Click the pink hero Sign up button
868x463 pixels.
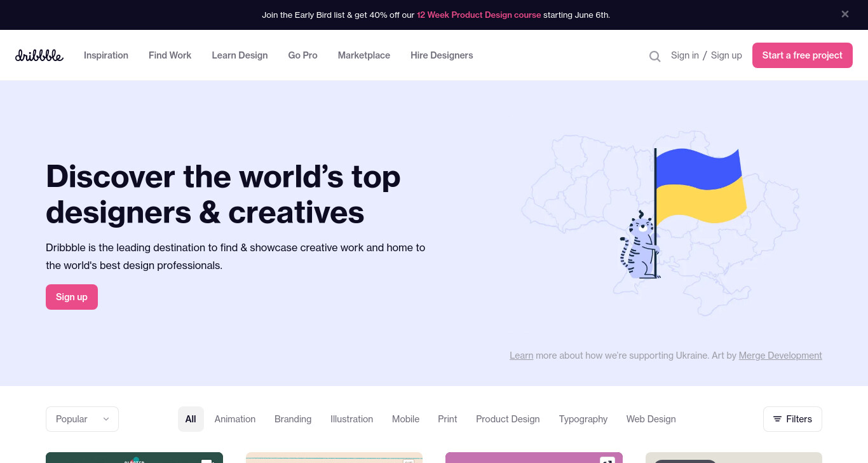point(72,297)
